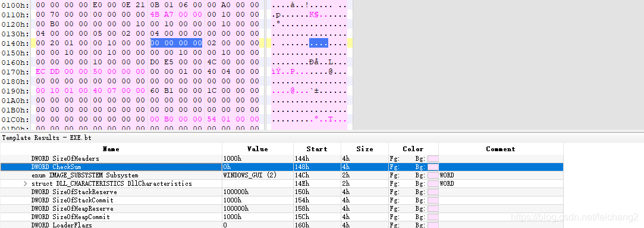Click the highlighted characters in ASCII column
The image size is (644, 228).
click(319, 43)
